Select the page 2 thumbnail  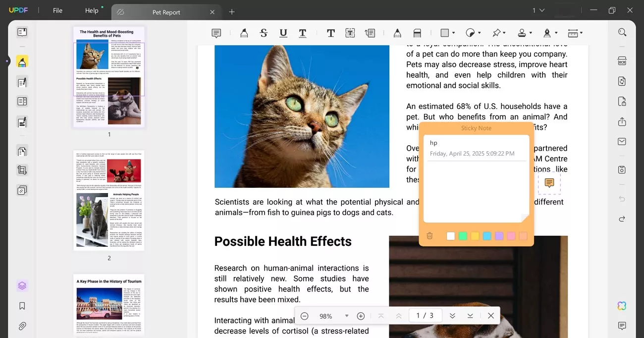[x=109, y=201]
